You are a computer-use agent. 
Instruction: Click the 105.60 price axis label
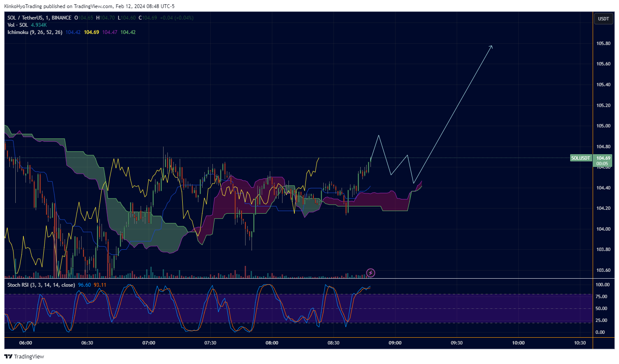(603, 64)
